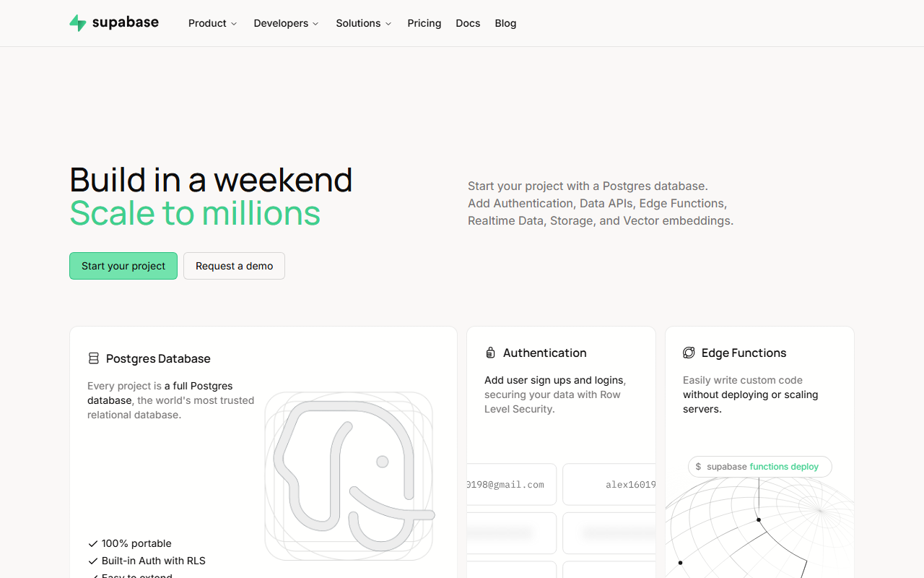Click the Request a demo button
Screen dimensions: 924x578
tap(234, 266)
